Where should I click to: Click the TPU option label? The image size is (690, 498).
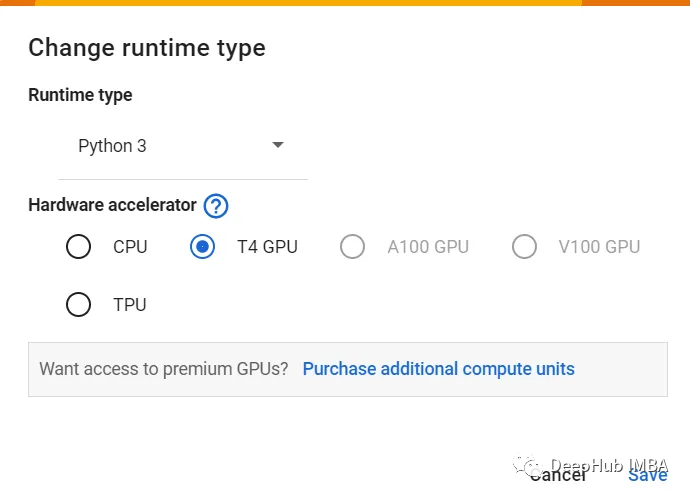[x=130, y=305]
